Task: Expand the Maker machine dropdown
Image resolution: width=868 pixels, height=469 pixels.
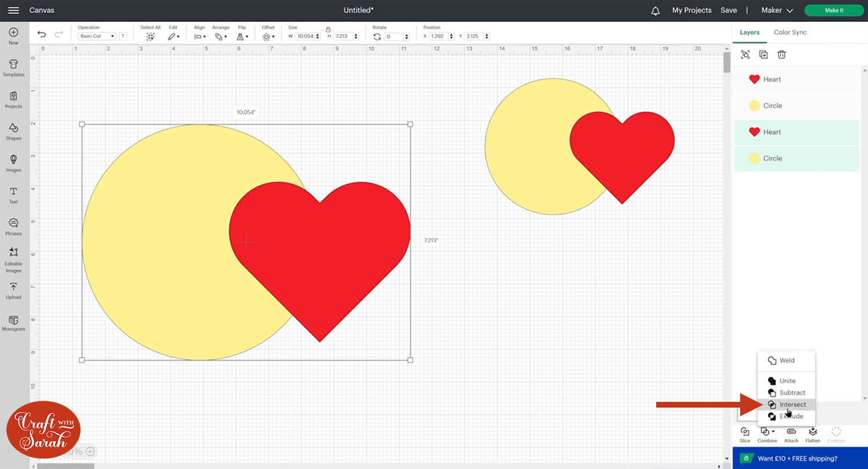Action: click(777, 10)
